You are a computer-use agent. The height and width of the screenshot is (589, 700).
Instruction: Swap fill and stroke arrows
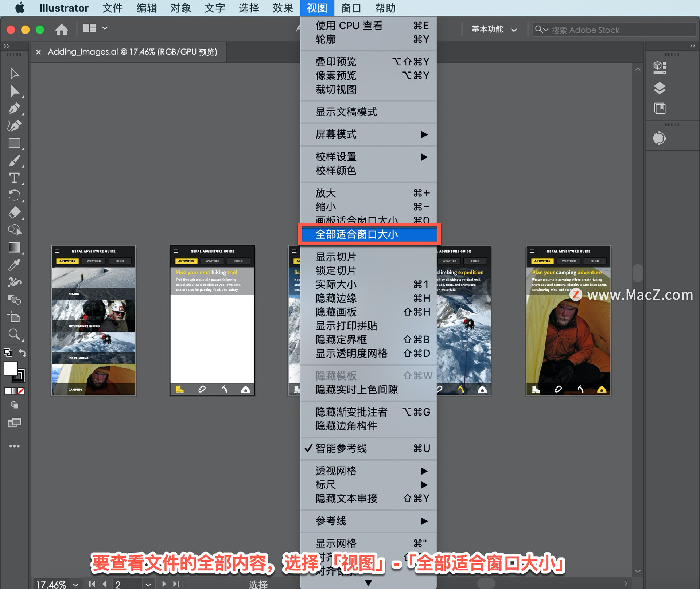(x=23, y=353)
